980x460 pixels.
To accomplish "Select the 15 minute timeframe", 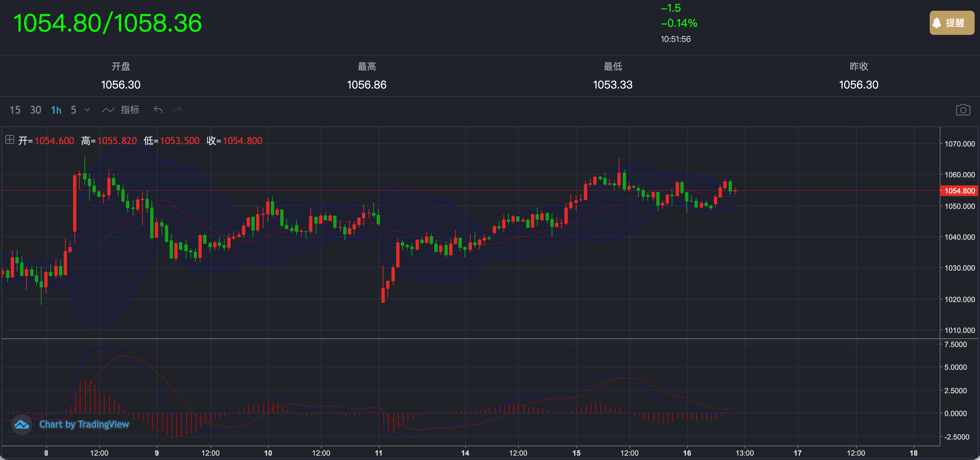I will point(15,110).
